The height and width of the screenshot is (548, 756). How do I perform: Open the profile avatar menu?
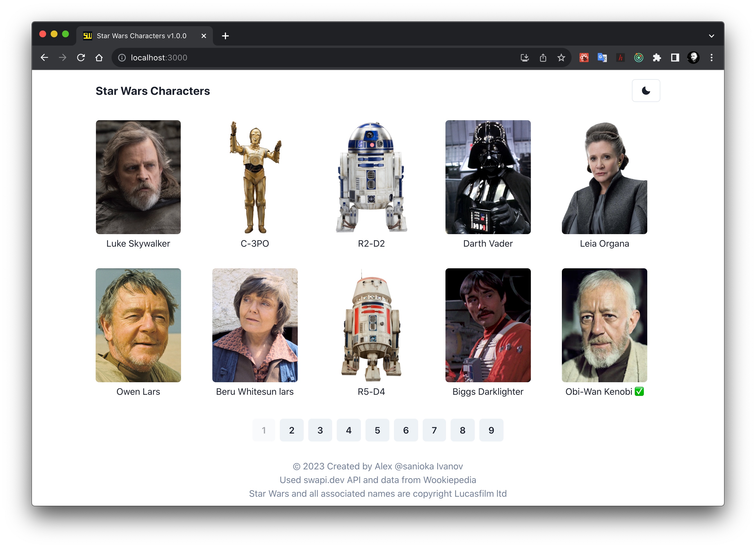pyautogui.click(x=693, y=58)
